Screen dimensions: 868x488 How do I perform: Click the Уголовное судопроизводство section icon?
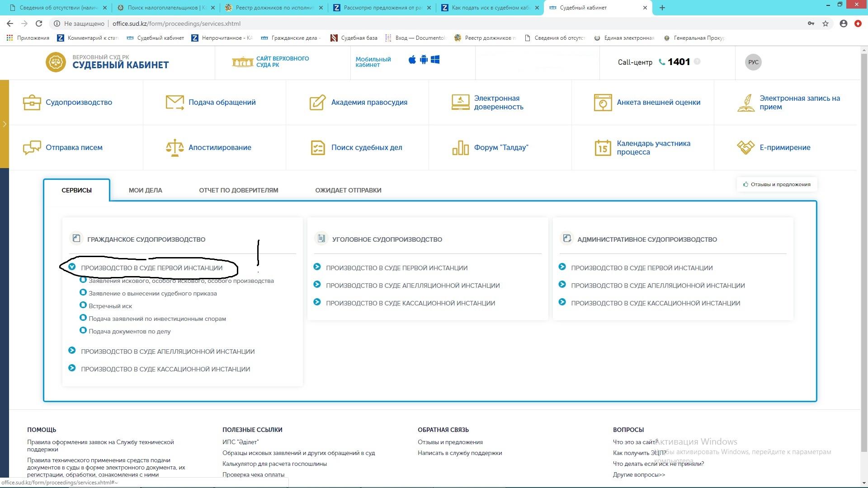[321, 238]
